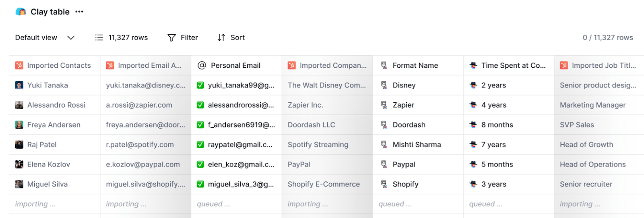644x218 pixels.
Task: Select Yuki Tanaka's avatar thumbnail
Action: point(19,85)
